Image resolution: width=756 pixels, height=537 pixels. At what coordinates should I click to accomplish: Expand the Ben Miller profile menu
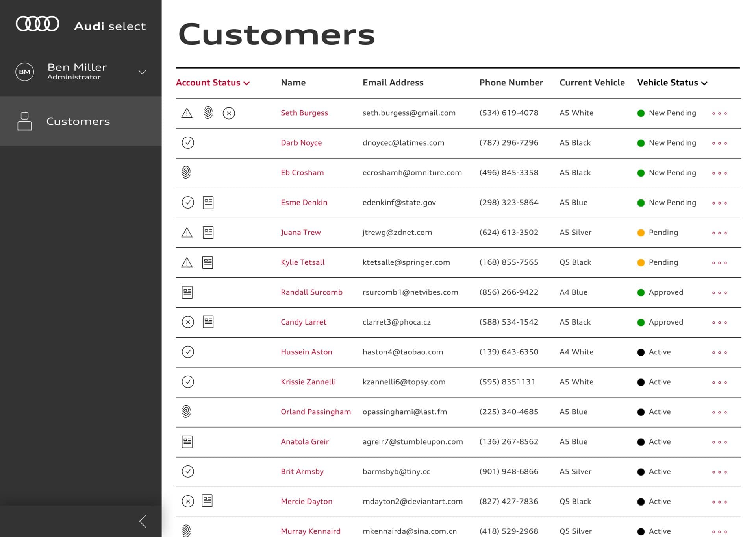point(142,72)
